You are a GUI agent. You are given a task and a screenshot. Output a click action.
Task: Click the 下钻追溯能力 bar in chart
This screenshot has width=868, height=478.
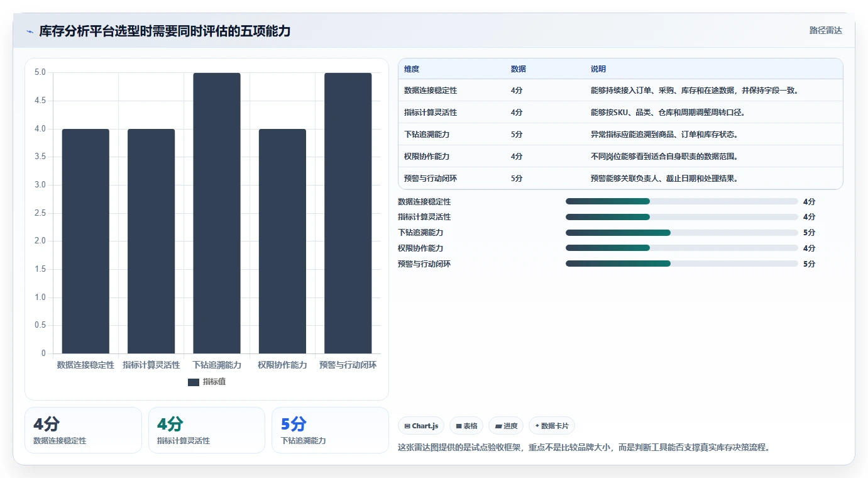click(217, 213)
